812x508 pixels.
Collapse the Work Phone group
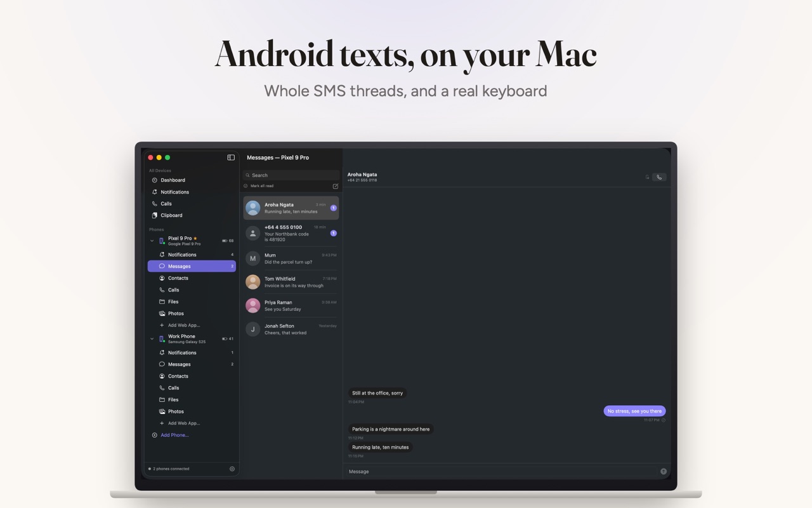coord(152,338)
